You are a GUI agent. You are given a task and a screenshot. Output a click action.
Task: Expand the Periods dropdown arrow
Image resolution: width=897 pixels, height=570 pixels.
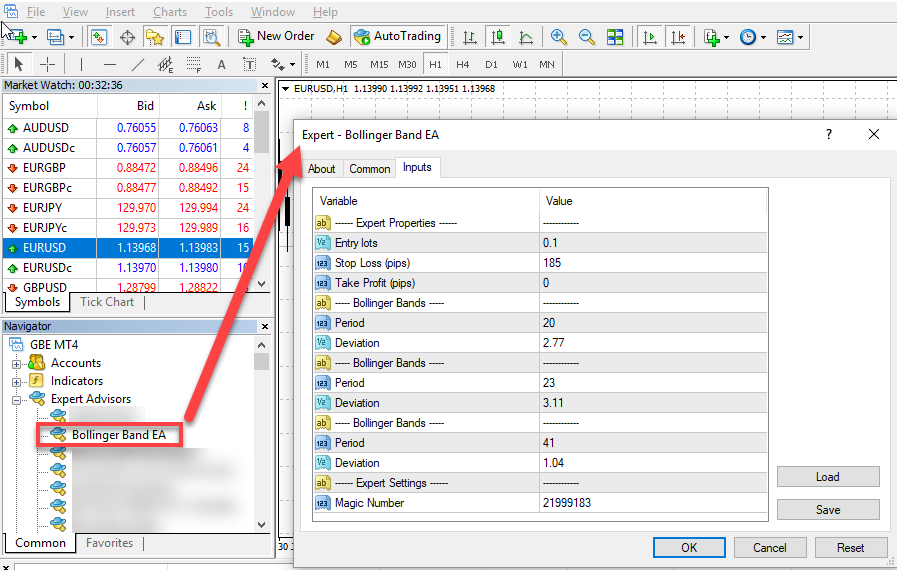[763, 38]
